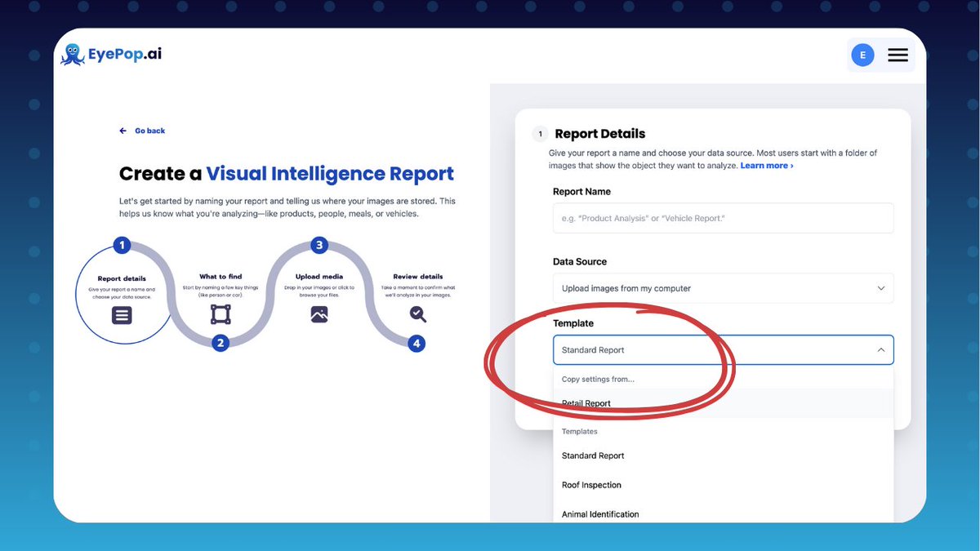
Task: Open the Learn more link
Action: coord(765,165)
